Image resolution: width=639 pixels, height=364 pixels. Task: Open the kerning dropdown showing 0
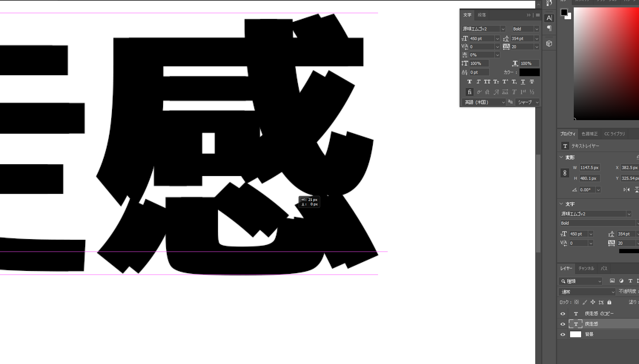[x=497, y=47]
